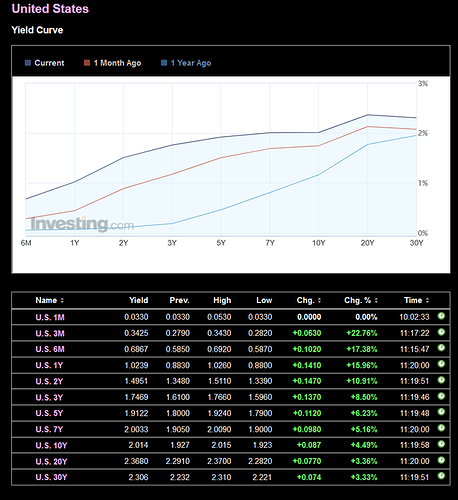Toggle the 1 Year Ago legend series
458x500 pixels.
186,63
